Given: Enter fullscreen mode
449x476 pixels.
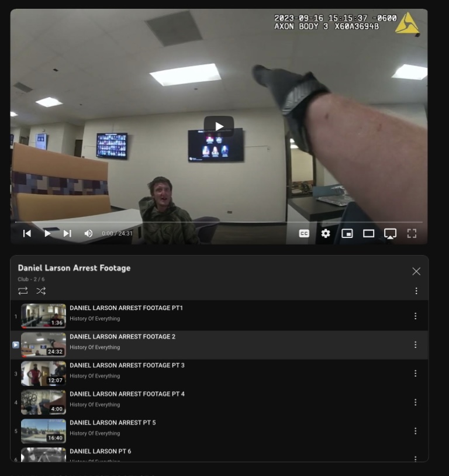Looking at the screenshot, I should [412, 233].
